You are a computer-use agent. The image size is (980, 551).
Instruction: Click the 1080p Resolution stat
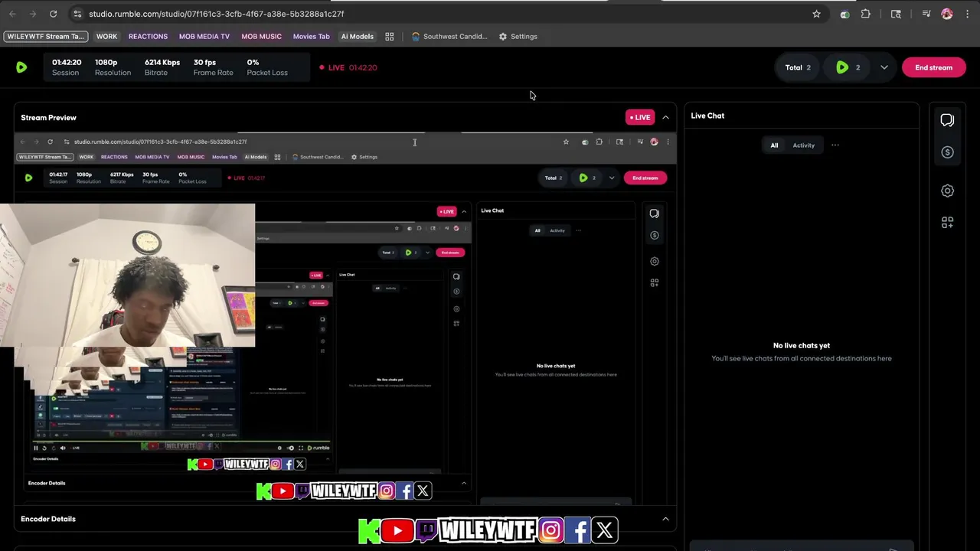(113, 67)
